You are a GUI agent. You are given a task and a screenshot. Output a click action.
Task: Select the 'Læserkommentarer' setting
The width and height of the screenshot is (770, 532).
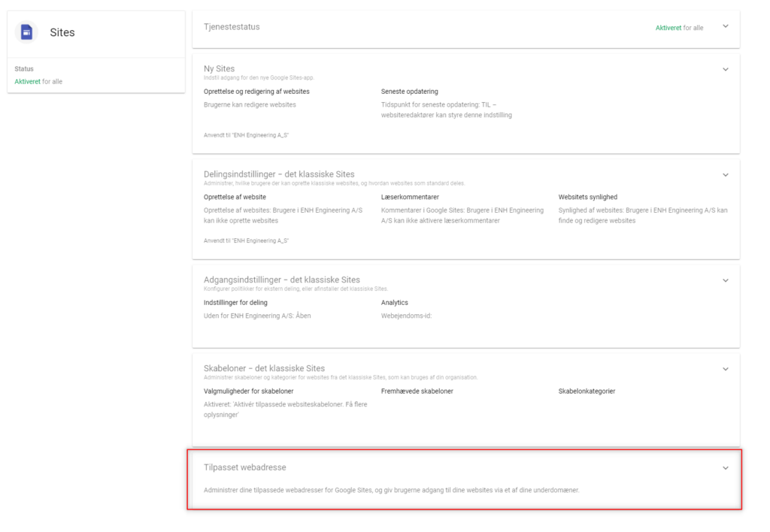[410, 197]
